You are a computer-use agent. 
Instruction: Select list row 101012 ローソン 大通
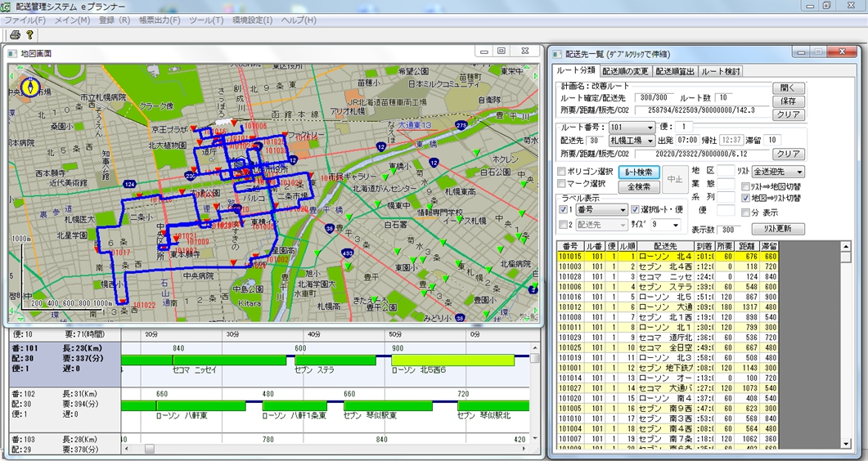pos(668,307)
